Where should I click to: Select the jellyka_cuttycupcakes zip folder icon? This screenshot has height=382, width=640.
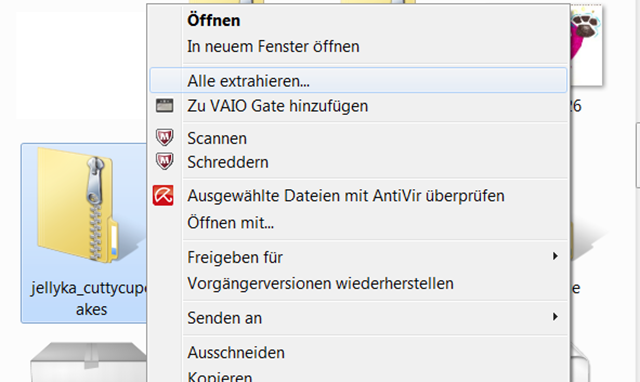click(x=86, y=205)
